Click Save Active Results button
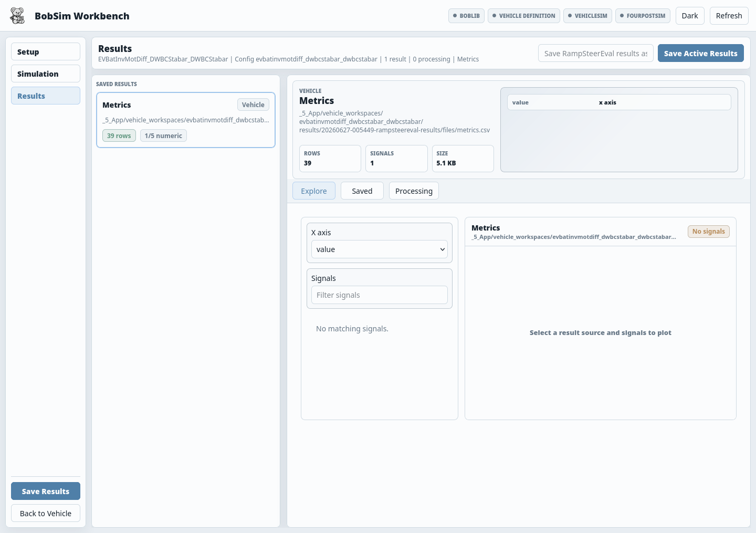Screen dimensions: 756x533 (700, 53)
